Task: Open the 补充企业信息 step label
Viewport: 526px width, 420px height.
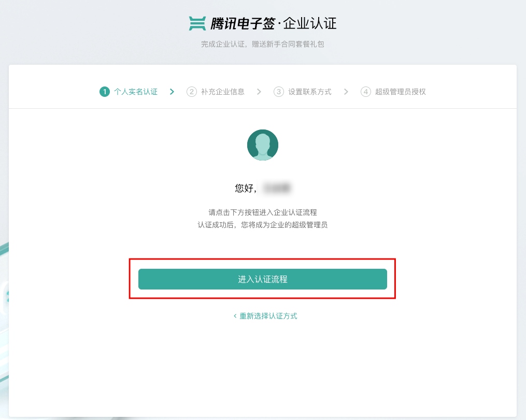Action: pos(223,92)
